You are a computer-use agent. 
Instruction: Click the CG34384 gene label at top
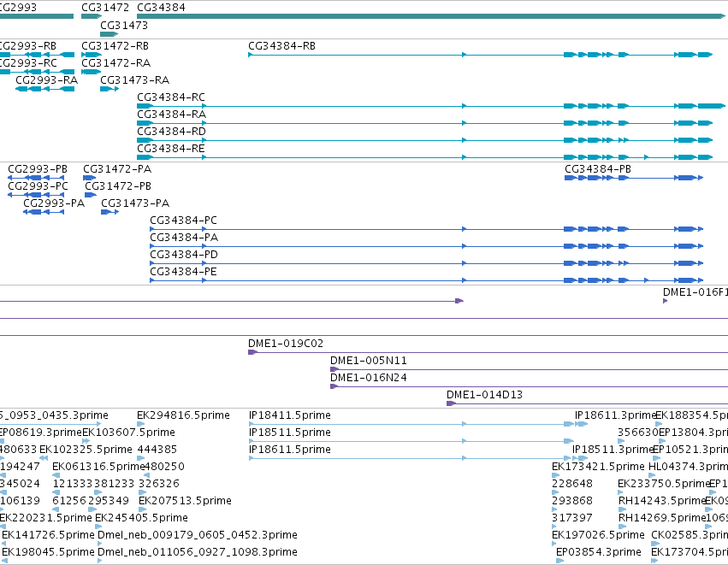tap(161, 8)
